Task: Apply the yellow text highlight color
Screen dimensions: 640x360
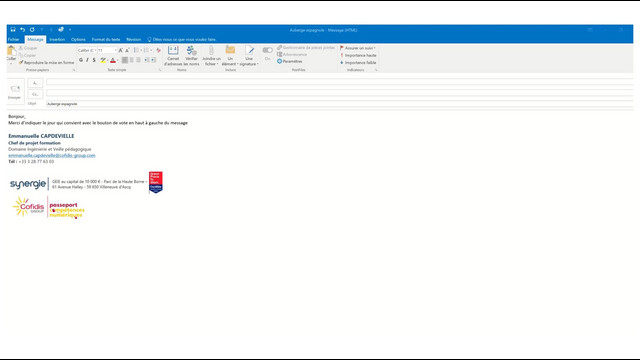Action: pyautogui.click(x=103, y=60)
